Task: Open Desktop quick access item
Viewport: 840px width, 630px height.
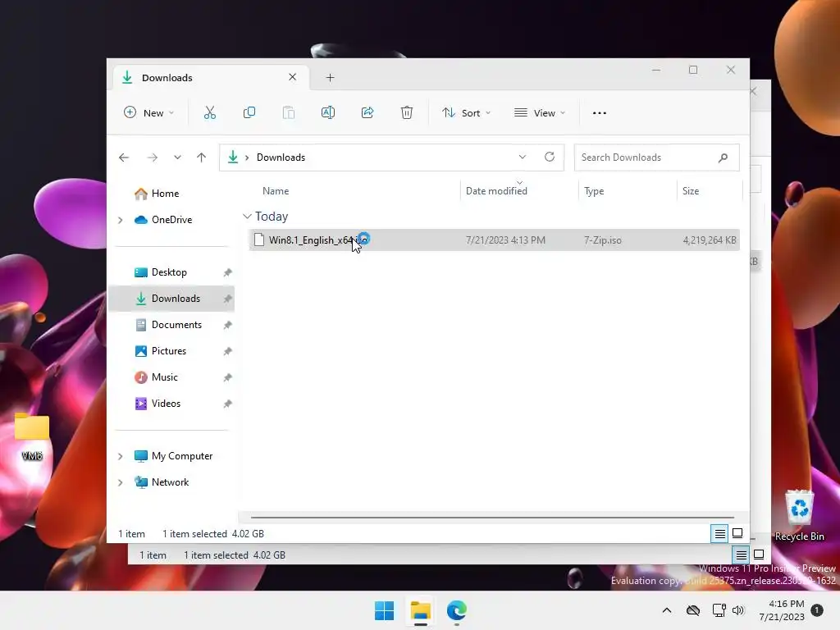Action: [161, 272]
